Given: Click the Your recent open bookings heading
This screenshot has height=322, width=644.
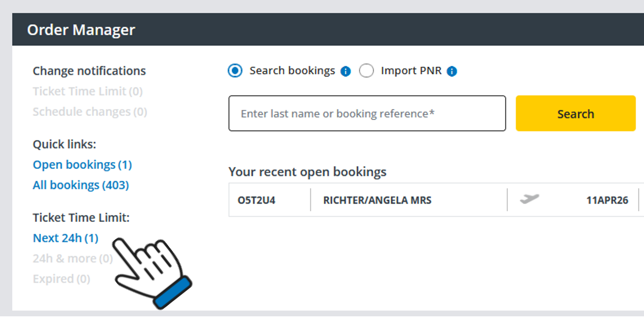Looking at the screenshot, I should pos(308,171).
